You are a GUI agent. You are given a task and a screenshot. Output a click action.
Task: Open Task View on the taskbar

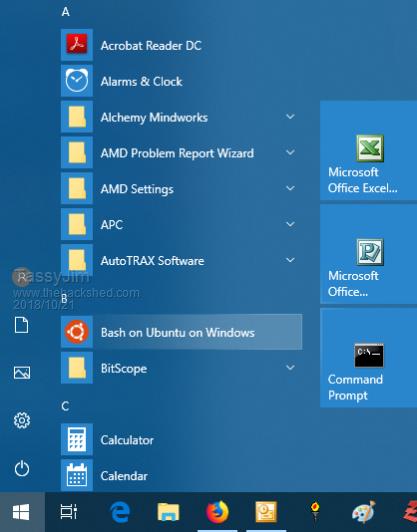[69, 512]
